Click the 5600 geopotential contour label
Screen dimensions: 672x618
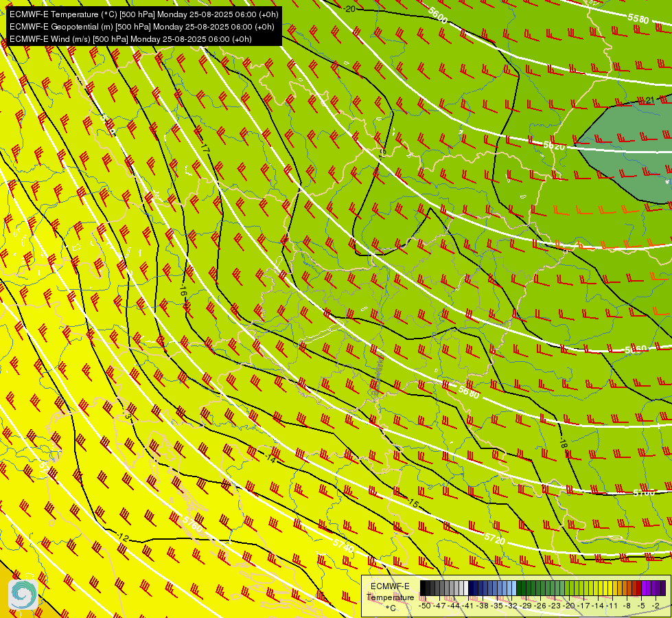[437, 15]
